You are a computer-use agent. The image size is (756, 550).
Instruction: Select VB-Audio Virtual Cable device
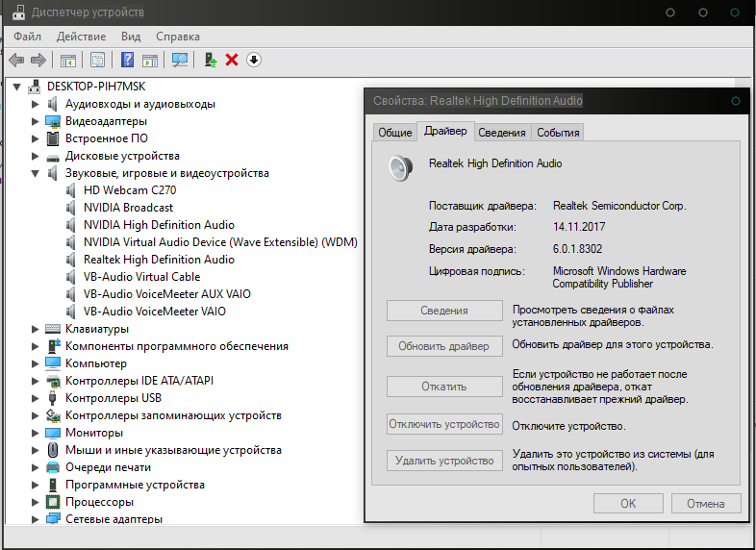click(141, 277)
